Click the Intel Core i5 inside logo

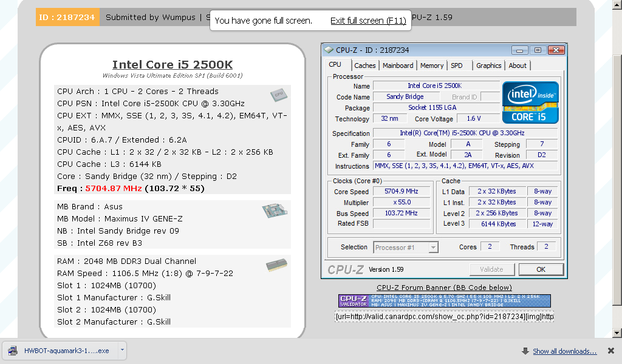530,103
